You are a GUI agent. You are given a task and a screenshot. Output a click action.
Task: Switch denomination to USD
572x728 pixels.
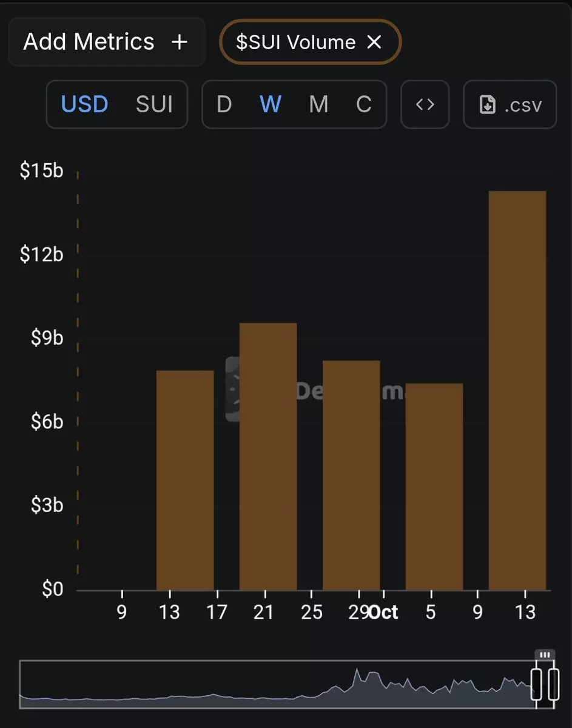tap(84, 104)
